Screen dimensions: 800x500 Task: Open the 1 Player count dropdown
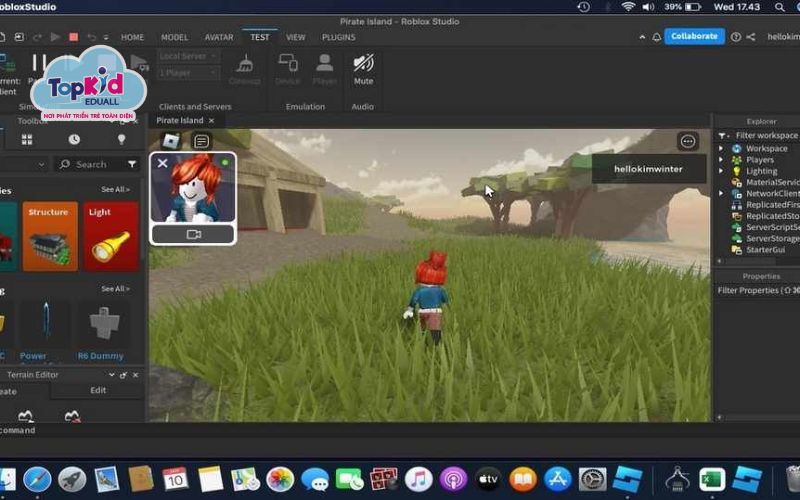pos(188,73)
